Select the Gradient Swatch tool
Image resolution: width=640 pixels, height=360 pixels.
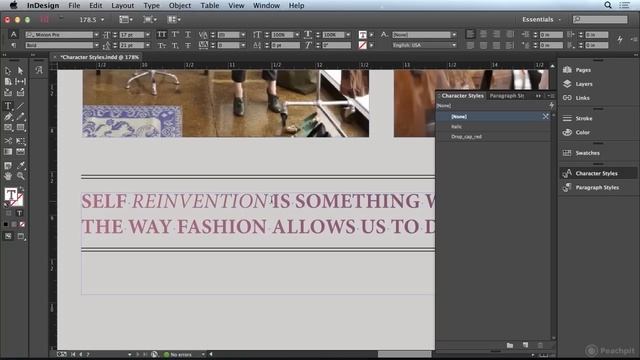coord(8,152)
